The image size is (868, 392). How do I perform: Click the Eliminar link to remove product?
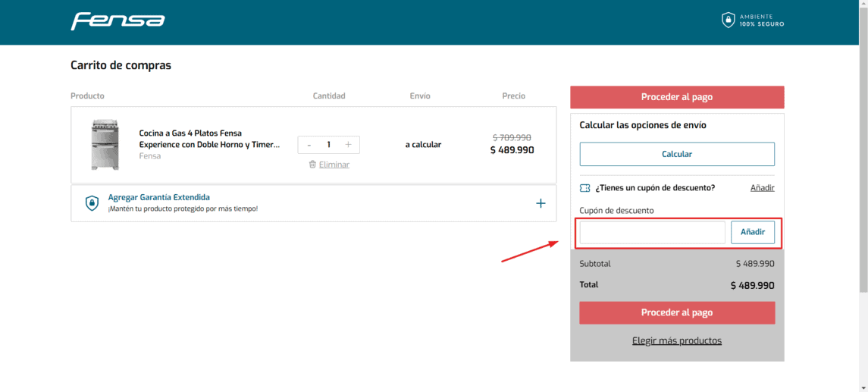pos(334,165)
